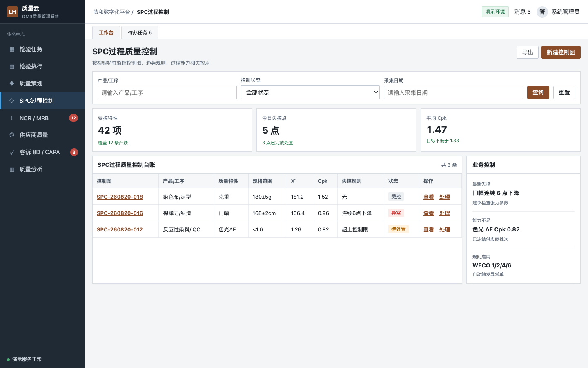Click 消息 3 in the header
This screenshot has height=368, width=588.
(x=523, y=12)
